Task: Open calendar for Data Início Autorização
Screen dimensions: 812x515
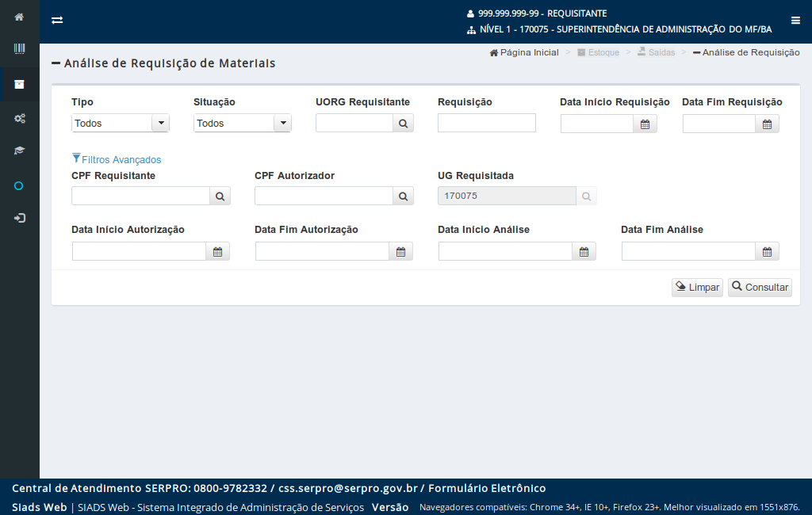Action: [217, 251]
